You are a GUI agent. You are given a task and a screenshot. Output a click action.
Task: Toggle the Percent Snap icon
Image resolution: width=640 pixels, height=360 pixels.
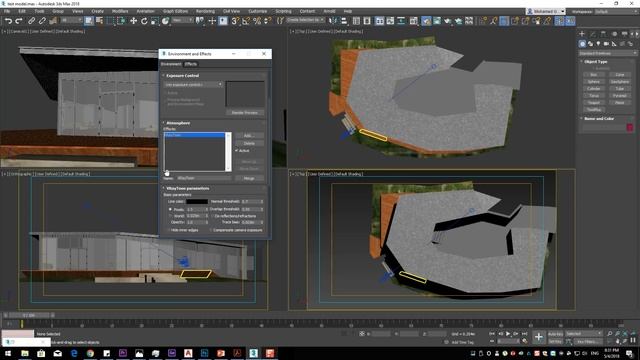coord(257,21)
